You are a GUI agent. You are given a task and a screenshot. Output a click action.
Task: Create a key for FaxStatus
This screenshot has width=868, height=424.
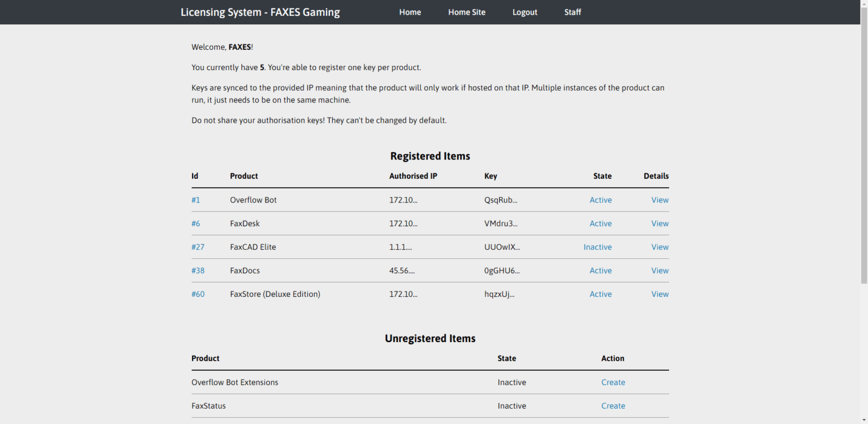(x=613, y=405)
